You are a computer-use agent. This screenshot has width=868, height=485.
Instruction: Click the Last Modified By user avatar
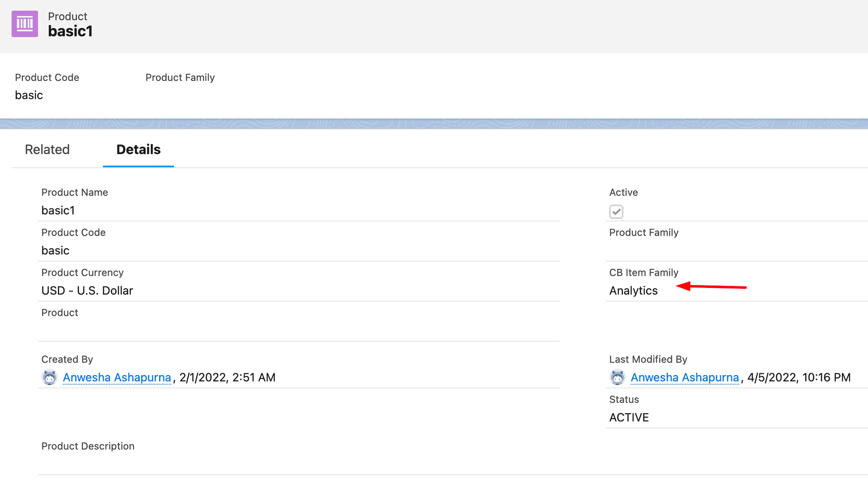[617, 377]
